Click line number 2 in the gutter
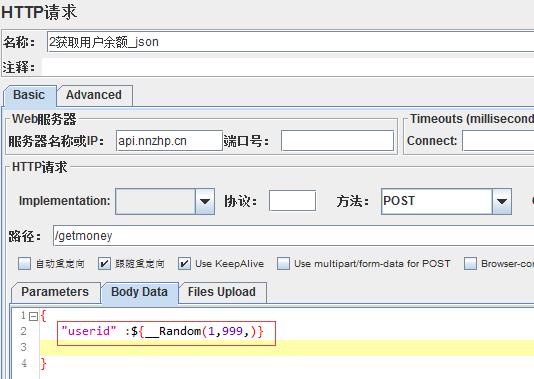 coord(23,331)
